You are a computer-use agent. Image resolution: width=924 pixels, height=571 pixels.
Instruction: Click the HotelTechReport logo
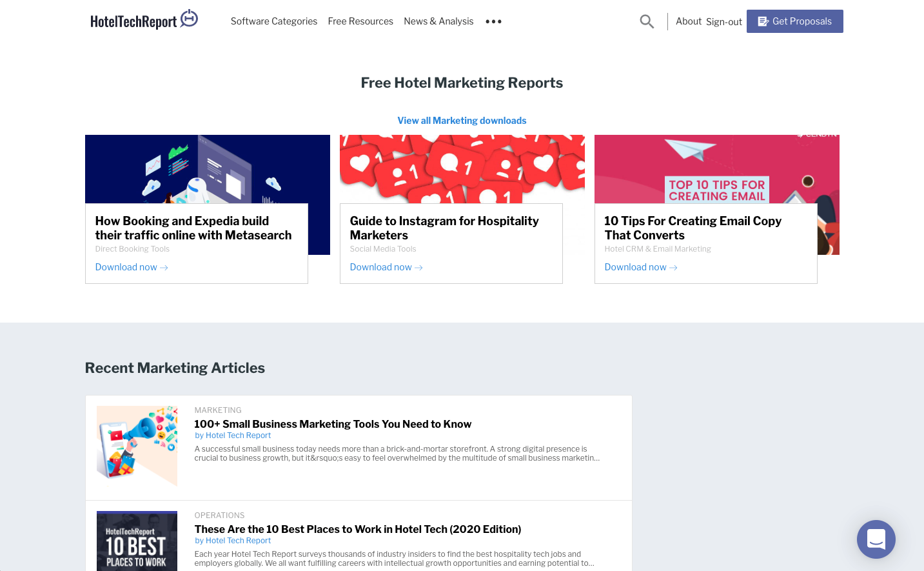144,20
